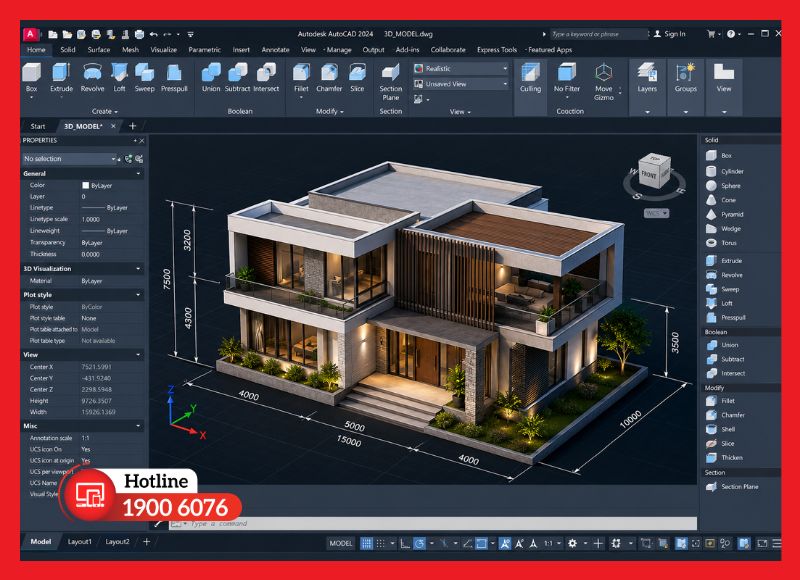Activate the Move Gizmo tool
The width and height of the screenshot is (800, 580).
coord(604,82)
